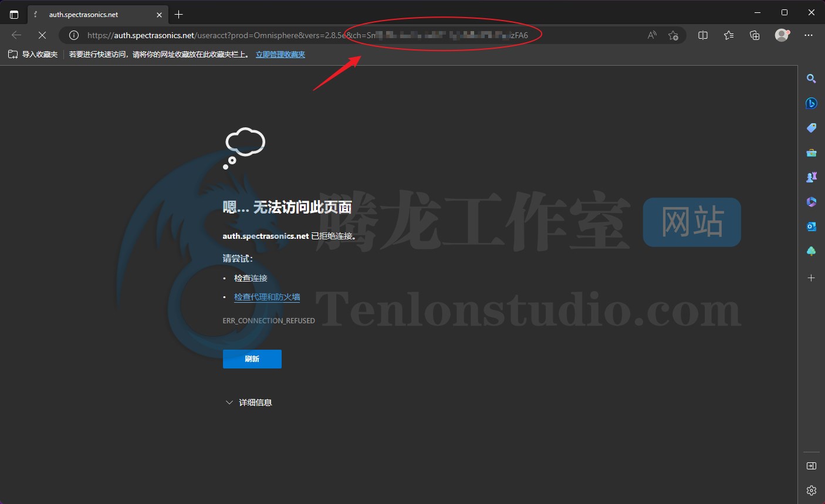
Task: Open the Microsoft 365 sidebar icon
Action: 812,202
